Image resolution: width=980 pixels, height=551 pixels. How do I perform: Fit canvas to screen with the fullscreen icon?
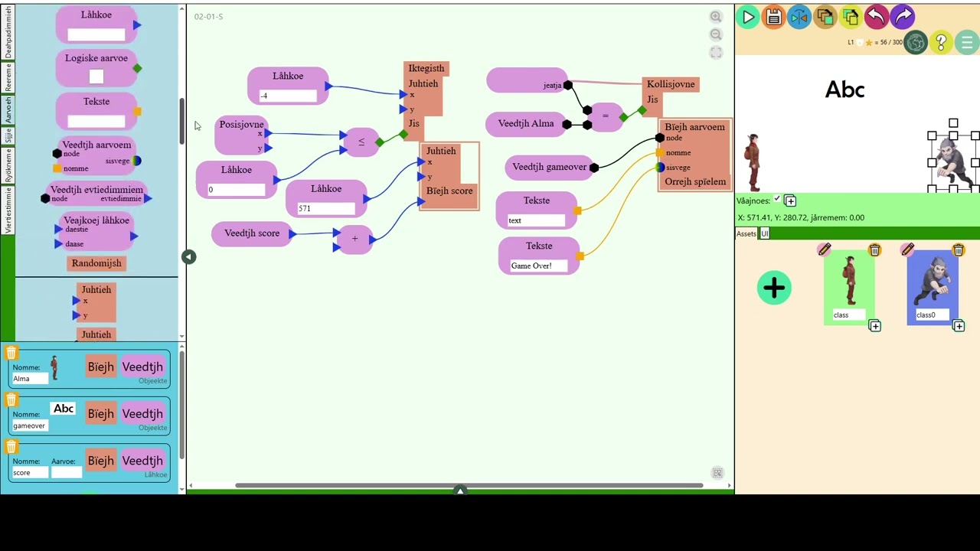716,53
